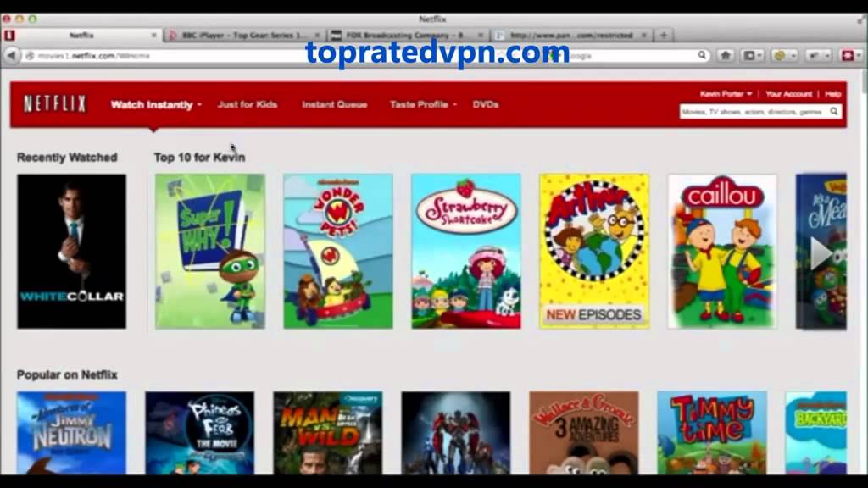Viewport: 868px width, 488px height.
Task: Close the FOX Broadcasting Company tab
Action: [x=481, y=35]
